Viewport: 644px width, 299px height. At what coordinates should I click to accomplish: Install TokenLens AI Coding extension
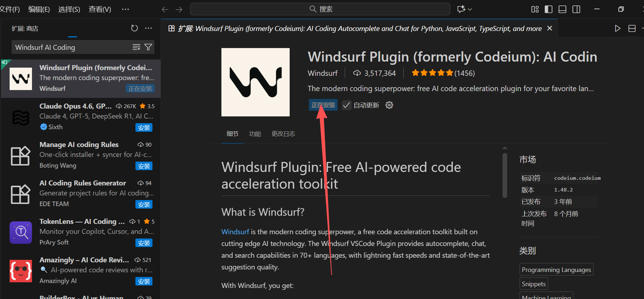(144, 243)
